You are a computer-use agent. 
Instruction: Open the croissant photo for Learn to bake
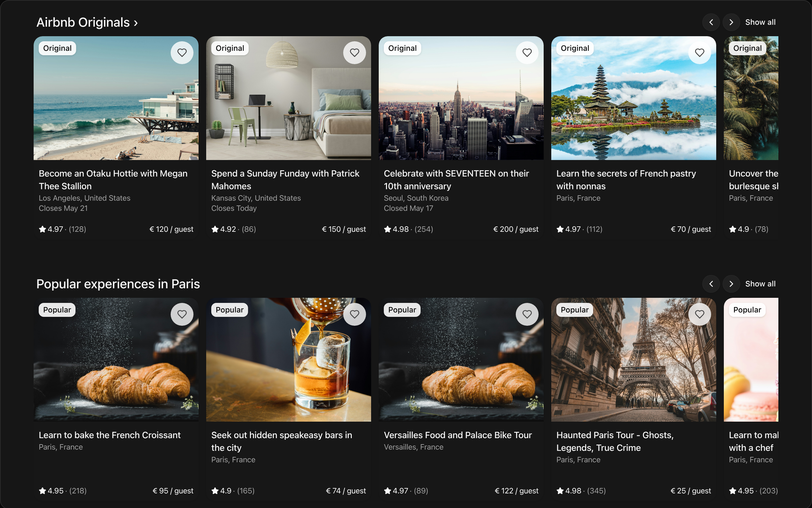[116, 359]
